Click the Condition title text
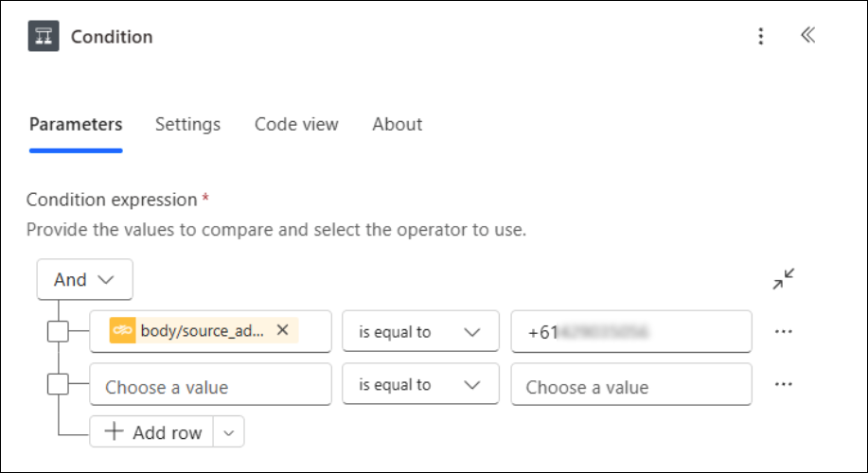Viewport: 868px width, 473px height. (x=112, y=37)
